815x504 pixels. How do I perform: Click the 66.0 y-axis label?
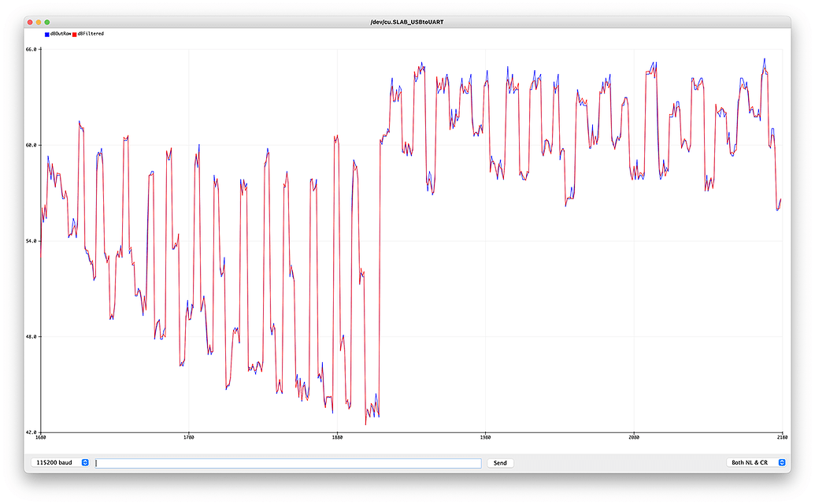pyautogui.click(x=31, y=50)
